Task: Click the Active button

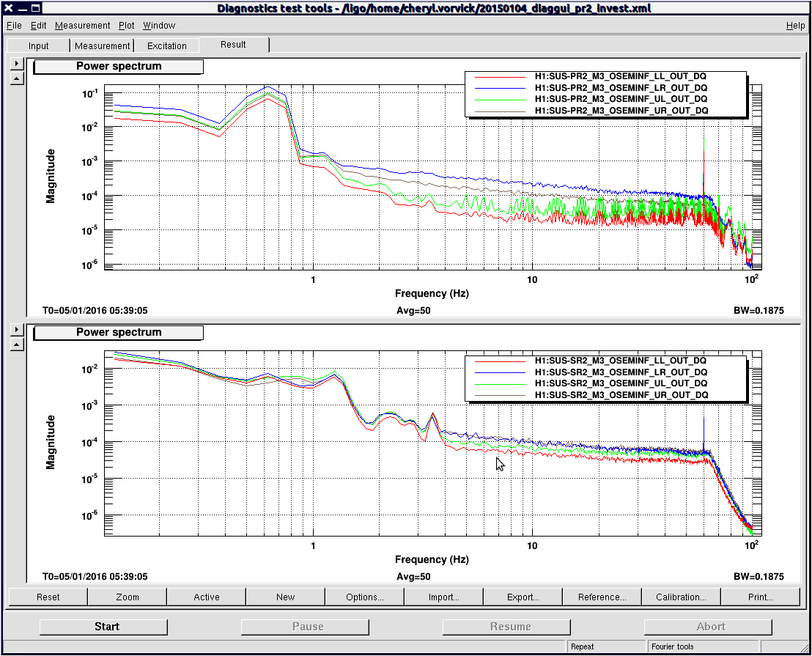Action: [207, 597]
